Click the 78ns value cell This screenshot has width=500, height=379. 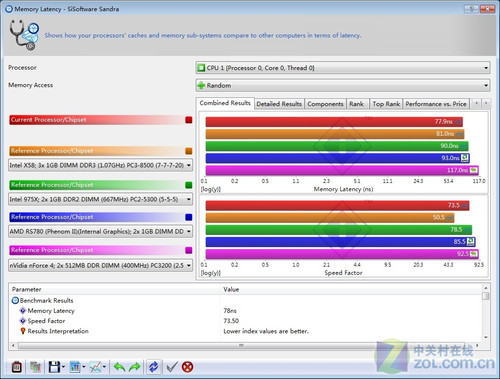point(230,311)
